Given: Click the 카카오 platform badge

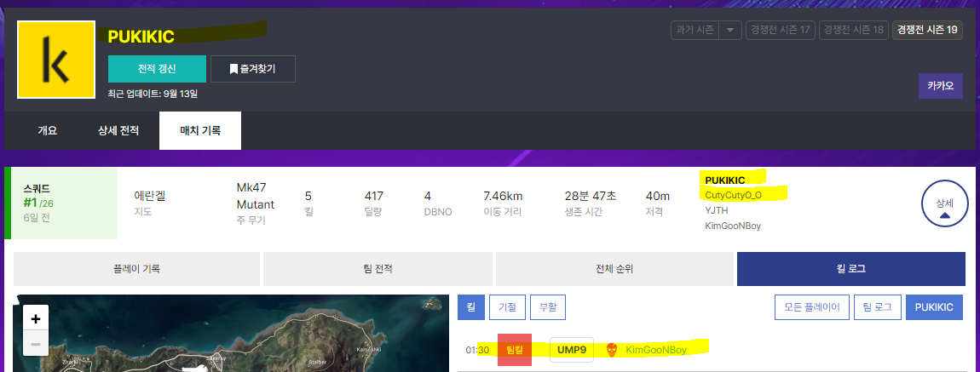Looking at the screenshot, I should coord(940,86).
